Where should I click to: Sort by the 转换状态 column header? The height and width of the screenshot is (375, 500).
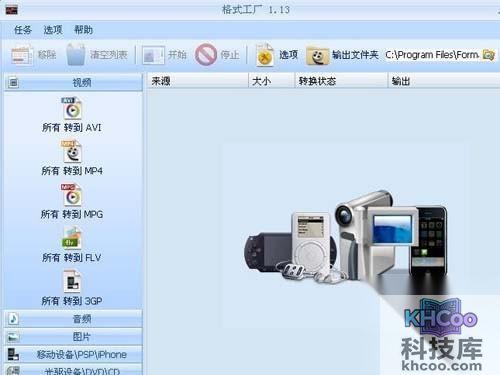342,81
